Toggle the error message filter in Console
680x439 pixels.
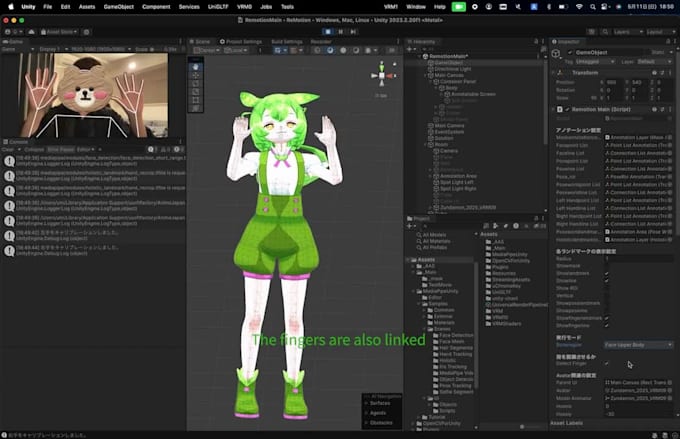[178, 149]
